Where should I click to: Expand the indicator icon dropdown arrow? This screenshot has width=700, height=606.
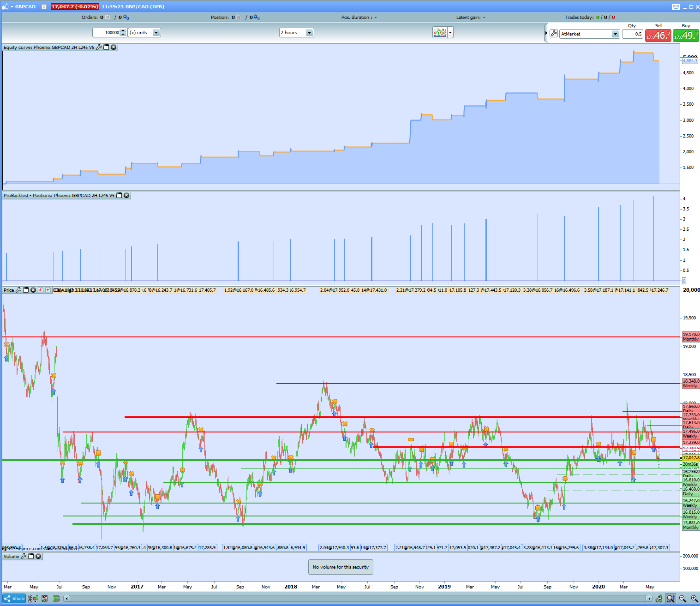click(450, 32)
